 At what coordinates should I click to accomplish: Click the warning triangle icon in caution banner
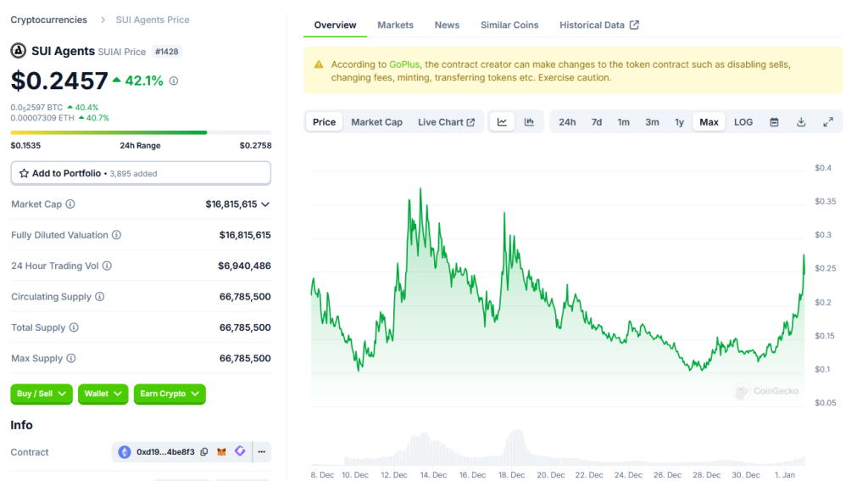319,64
